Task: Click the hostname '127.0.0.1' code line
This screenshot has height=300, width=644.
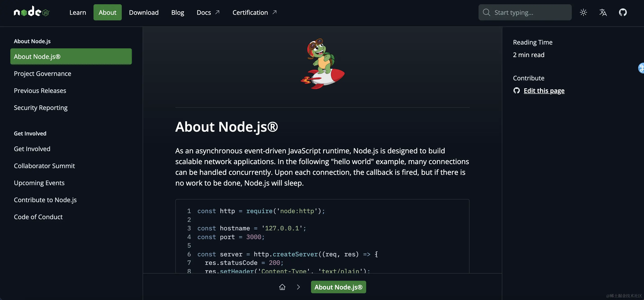Action: click(252, 228)
